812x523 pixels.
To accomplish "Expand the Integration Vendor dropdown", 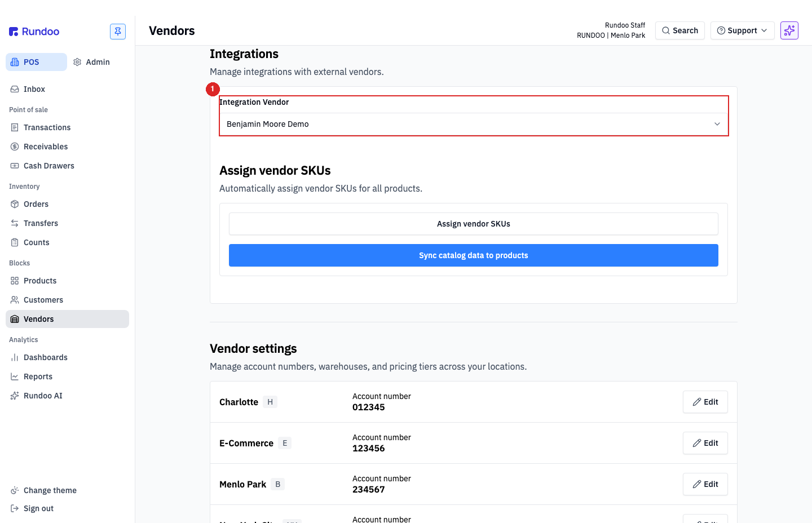I will tap(474, 124).
